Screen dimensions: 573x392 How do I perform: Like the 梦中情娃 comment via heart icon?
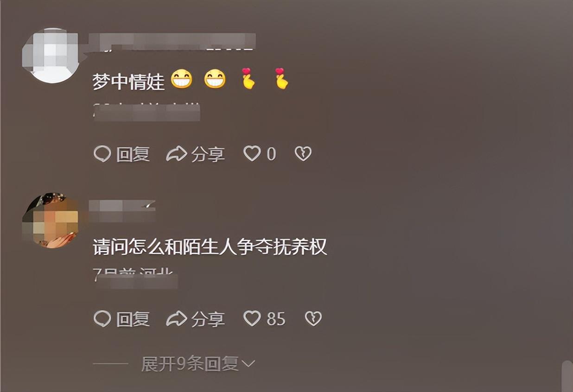point(252,154)
